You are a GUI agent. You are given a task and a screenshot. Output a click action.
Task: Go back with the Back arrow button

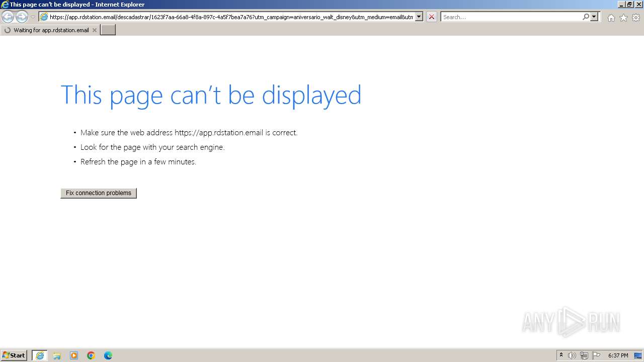tap(8, 17)
